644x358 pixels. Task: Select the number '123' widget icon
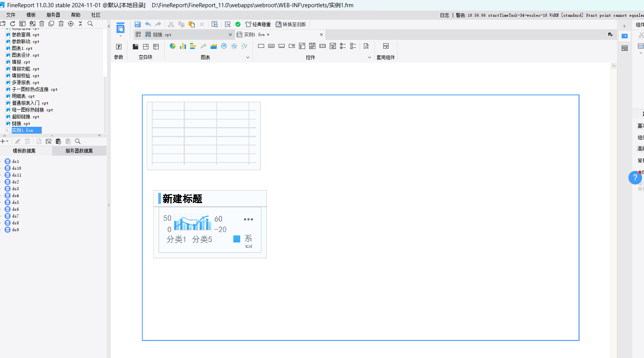[x=323, y=46]
